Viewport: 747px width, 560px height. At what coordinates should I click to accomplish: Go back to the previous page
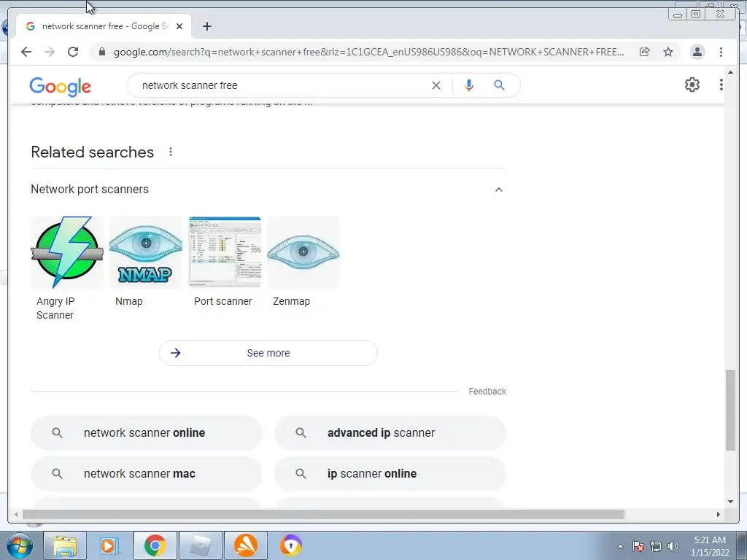click(x=26, y=52)
